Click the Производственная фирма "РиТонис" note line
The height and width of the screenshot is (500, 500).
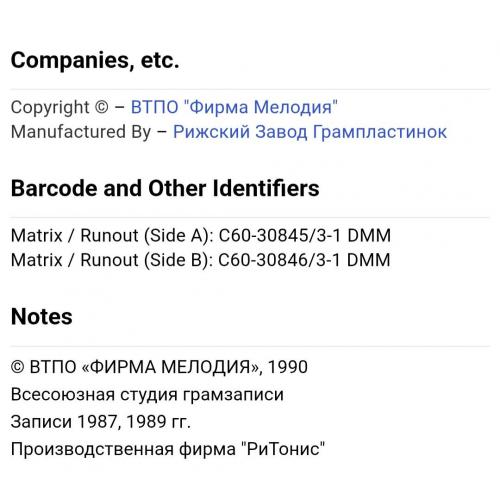pyautogui.click(x=168, y=449)
